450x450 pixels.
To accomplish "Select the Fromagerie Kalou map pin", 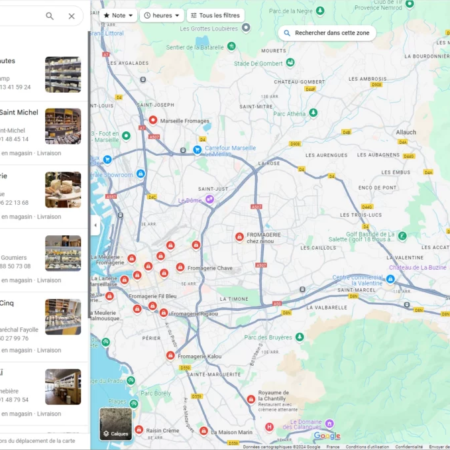I will [x=170, y=355].
